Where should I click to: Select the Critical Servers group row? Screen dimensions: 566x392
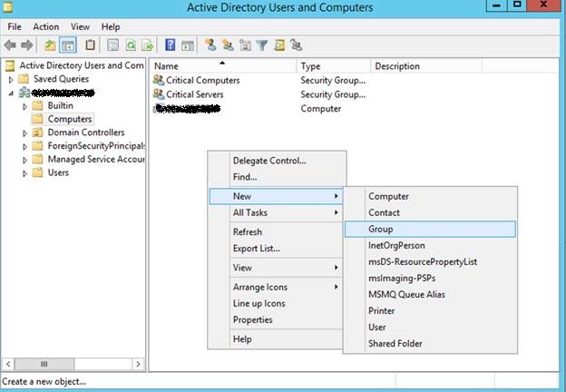[194, 94]
